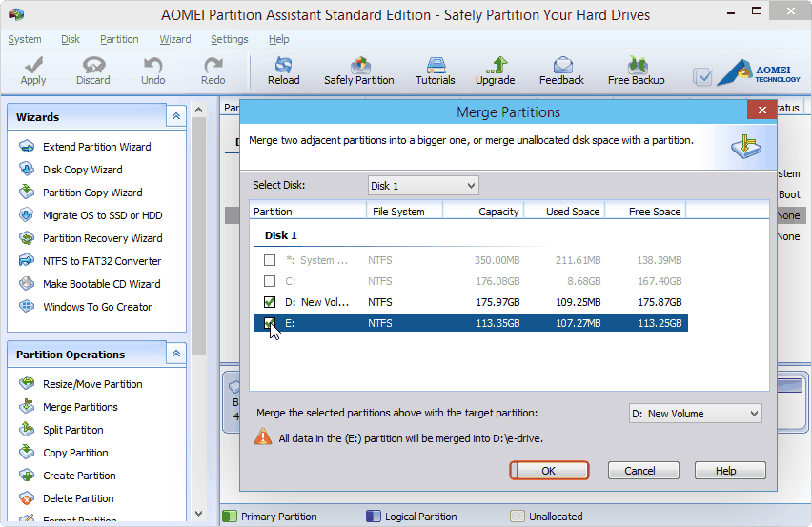This screenshot has height=527, width=812.
Task: Click the dialog Help button
Action: [730, 471]
